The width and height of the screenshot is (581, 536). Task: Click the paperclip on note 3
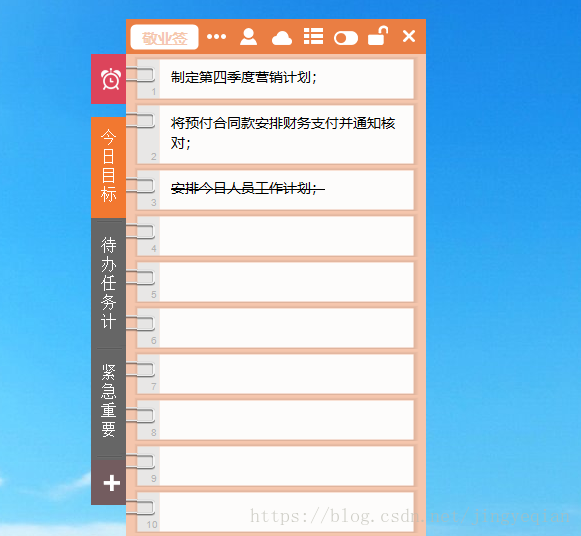click(x=140, y=185)
